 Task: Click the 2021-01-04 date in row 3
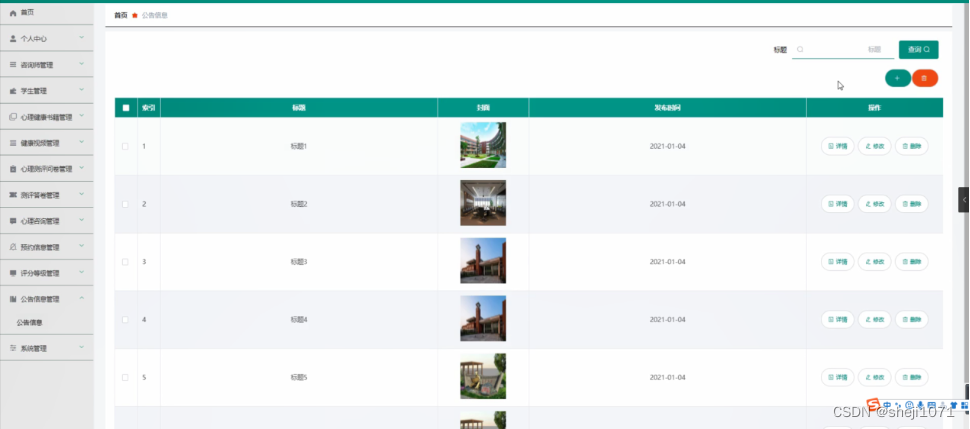tap(667, 262)
